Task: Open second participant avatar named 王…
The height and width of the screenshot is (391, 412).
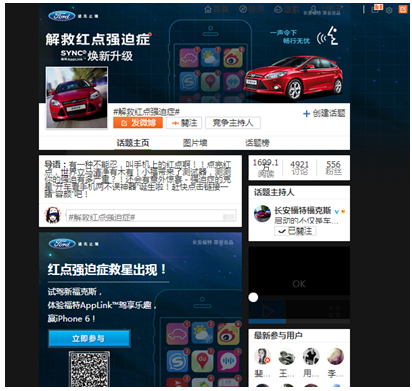Action: coord(286,356)
